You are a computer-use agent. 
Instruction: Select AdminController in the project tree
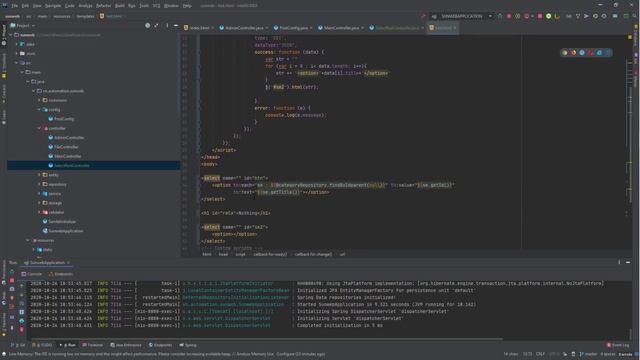[x=69, y=138]
